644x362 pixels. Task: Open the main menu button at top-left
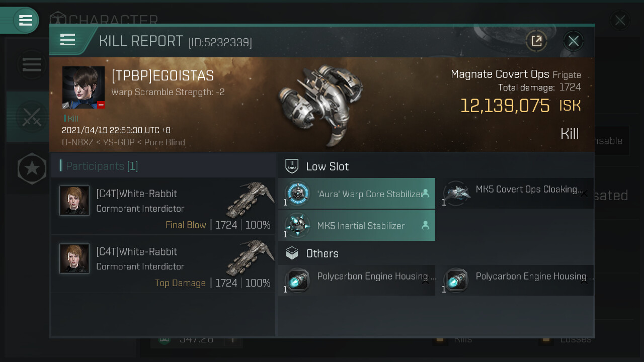click(x=25, y=20)
